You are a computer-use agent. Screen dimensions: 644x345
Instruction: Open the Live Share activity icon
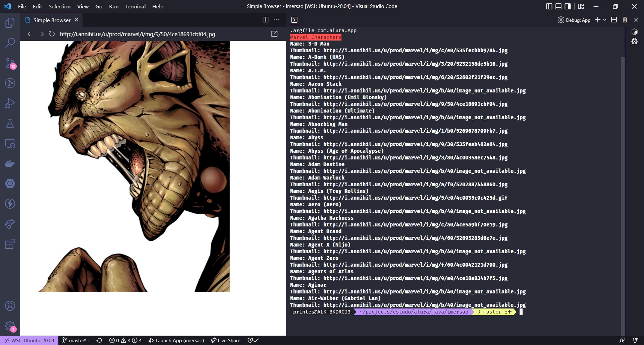coord(10,224)
